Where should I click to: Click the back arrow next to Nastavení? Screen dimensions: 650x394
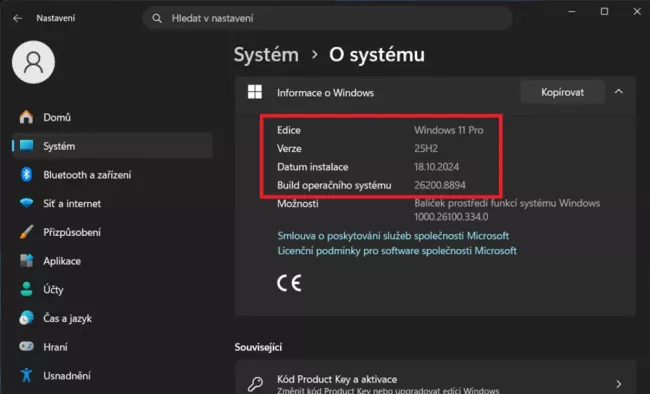[17, 18]
